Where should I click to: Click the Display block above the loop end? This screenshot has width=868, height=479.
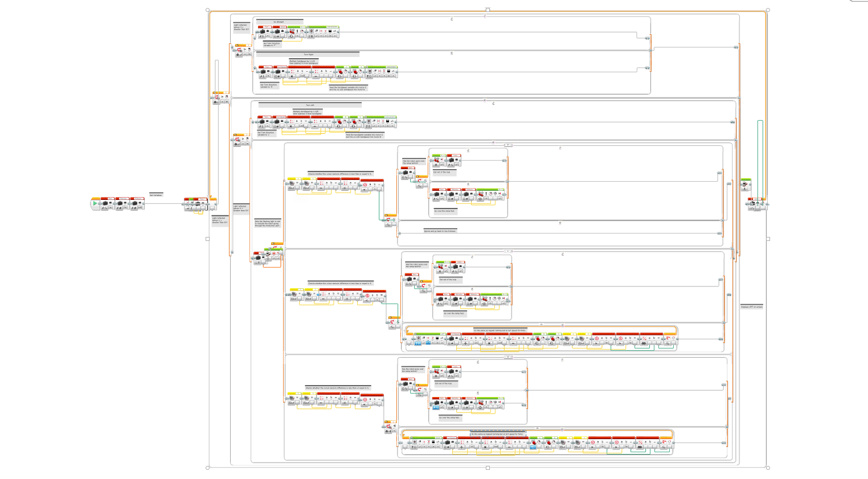[745, 185]
